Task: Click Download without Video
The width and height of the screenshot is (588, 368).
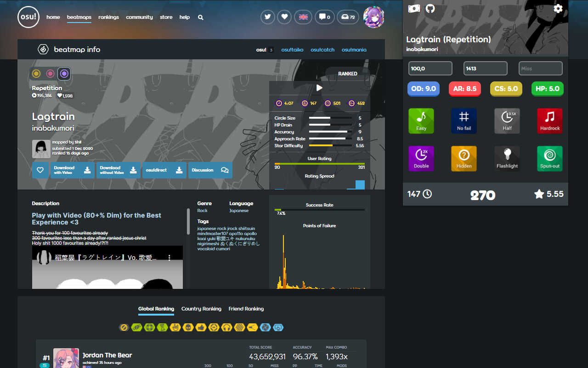Action: [x=119, y=170]
